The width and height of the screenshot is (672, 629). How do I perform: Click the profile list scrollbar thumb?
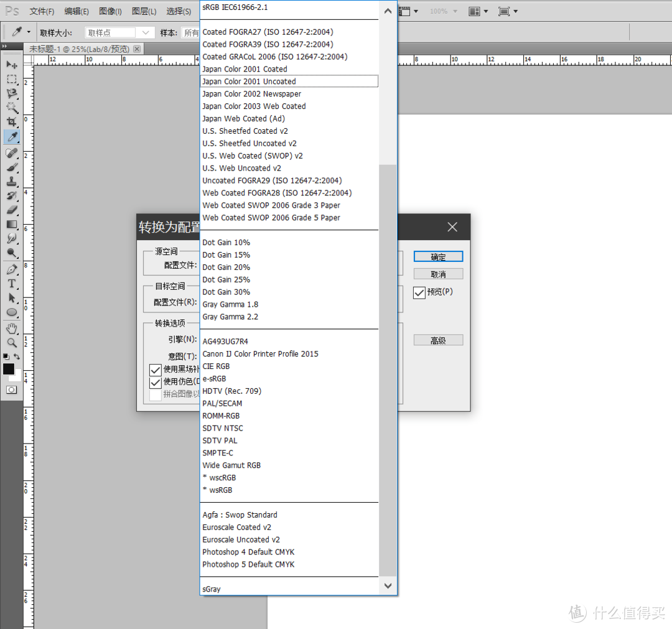[x=388, y=370]
